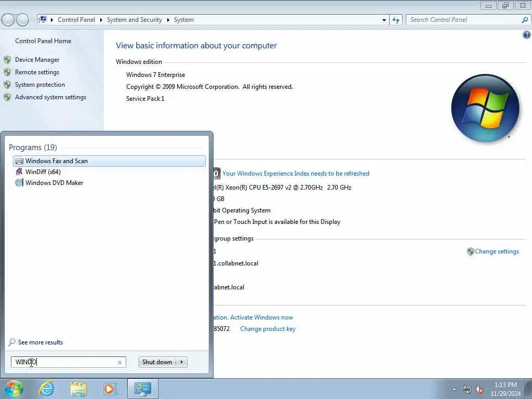Click the Windows Experience Index score badge
Screen dimensions: 532x399
[x=217, y=174]
